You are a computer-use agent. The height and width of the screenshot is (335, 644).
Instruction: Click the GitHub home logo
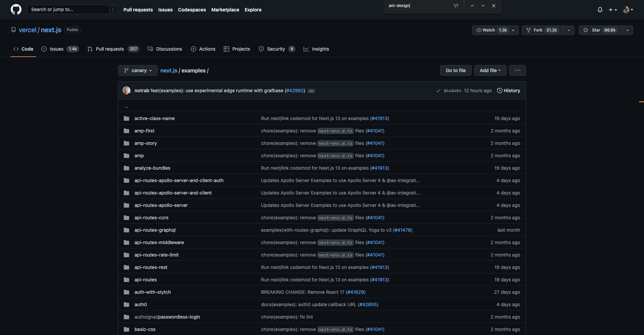[16, 9]
